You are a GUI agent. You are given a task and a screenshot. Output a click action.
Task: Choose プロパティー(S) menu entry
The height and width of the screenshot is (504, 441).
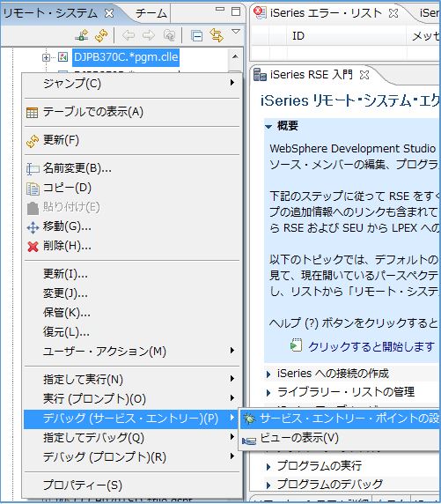[x=132, y=485]
